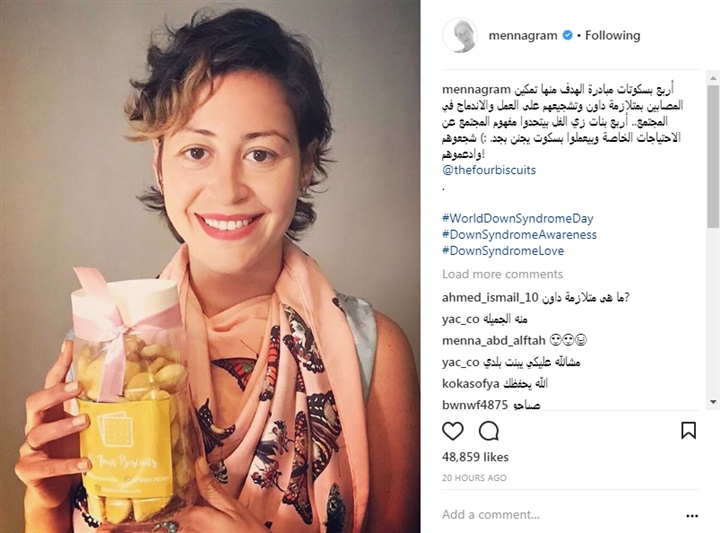Screen dimensions: 720x533
Task: View the 48,859 likes list
Action: 475,457
